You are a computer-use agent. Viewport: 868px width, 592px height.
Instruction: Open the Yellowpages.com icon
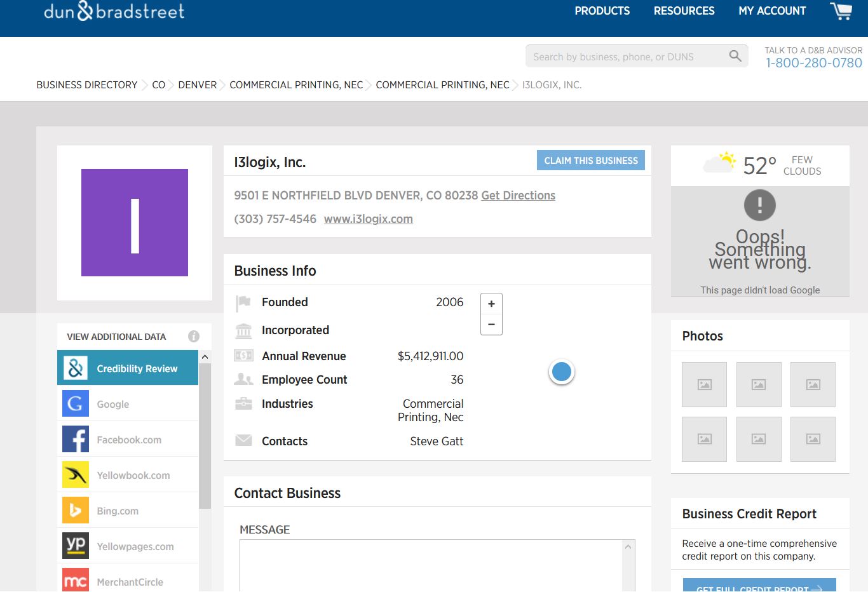tap(76, 546)
